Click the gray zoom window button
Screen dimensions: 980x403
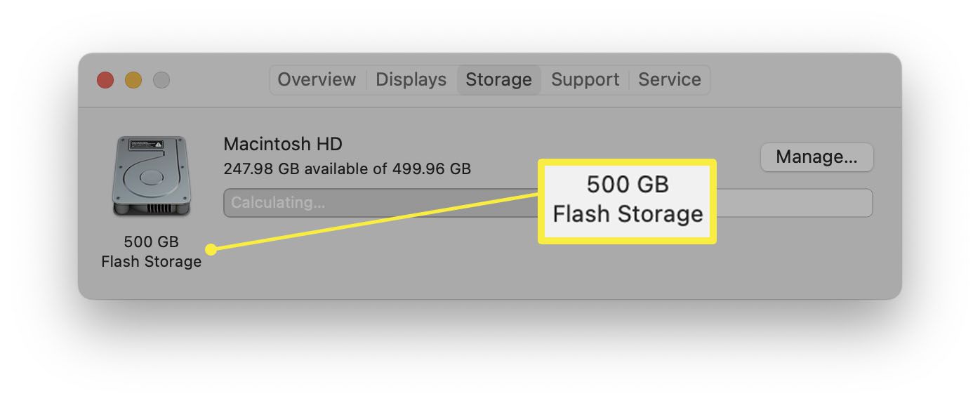[x=161, y=80]
